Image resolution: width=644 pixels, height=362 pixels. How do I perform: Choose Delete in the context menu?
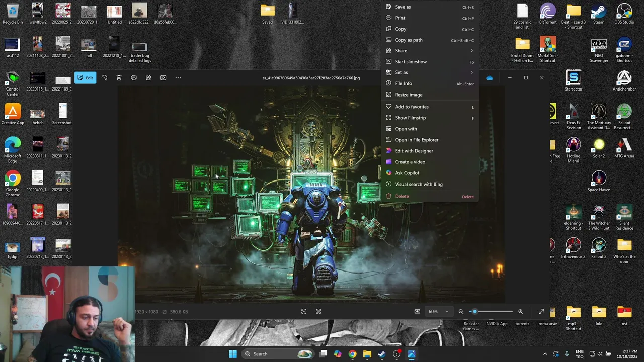(430, 196)
